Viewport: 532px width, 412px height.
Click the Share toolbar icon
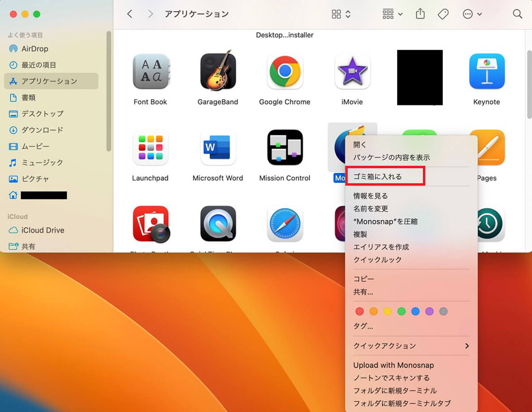420,14
